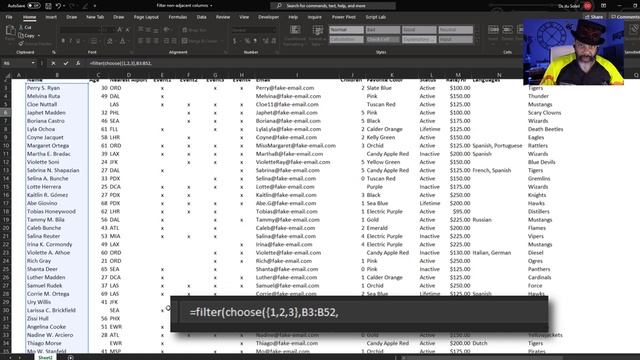The width and height of the screenshot is (640, 360).
Task: Cancel formula entry with the X icon
Action: point(53,63)
